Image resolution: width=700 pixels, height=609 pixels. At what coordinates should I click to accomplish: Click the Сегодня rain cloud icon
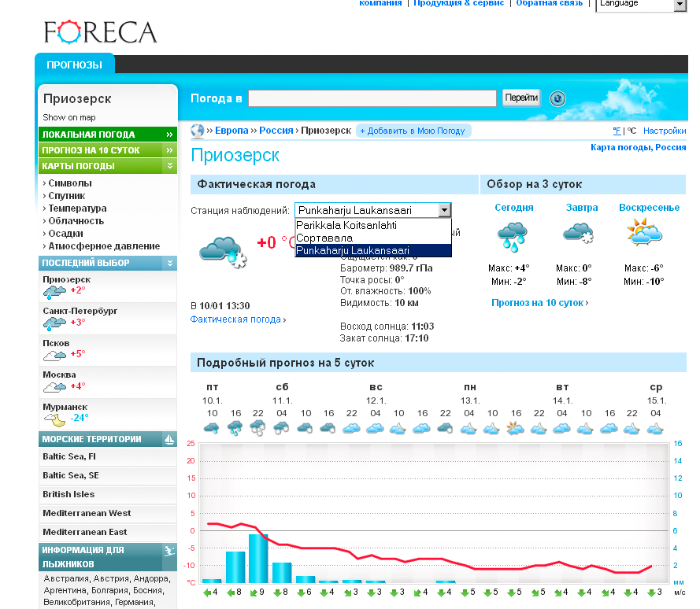click(513, 238)
